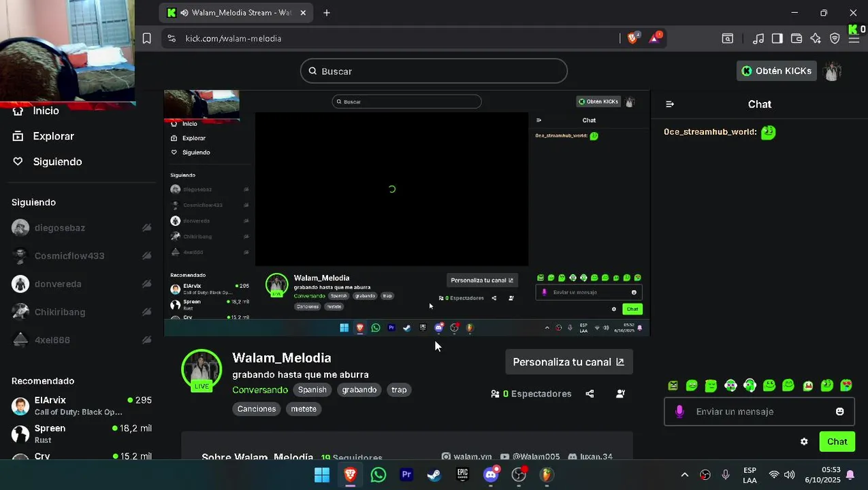Image resolution: width=868 pixels, height=490 pixels.
Task: Open WhatsApp from the taskbar
Action: tap(379, 475)
